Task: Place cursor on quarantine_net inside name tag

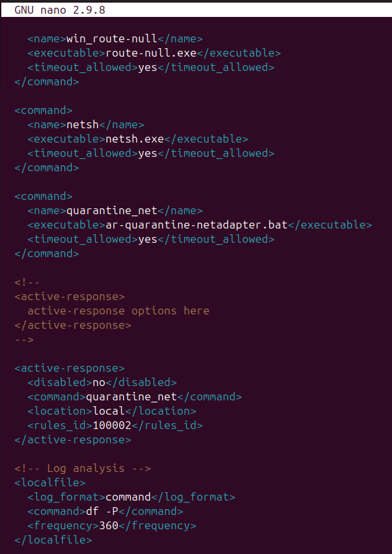Action: pyautogui.click(x=111, y=210)
